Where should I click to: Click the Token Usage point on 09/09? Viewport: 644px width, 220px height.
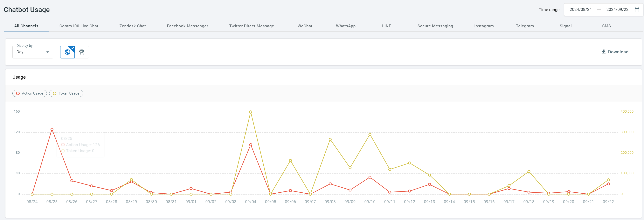pos(350,168)
